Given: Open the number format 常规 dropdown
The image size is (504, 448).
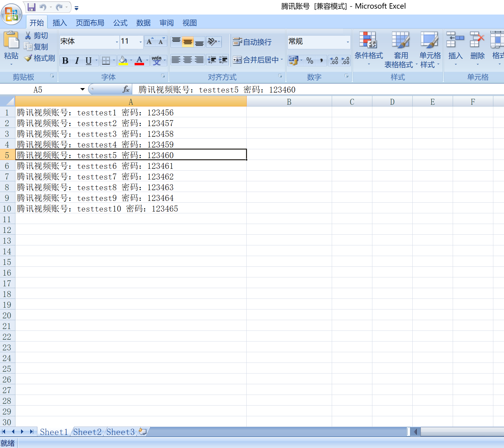Looking at the screenshot, I should pyautogui.click(x=348, y=42).
